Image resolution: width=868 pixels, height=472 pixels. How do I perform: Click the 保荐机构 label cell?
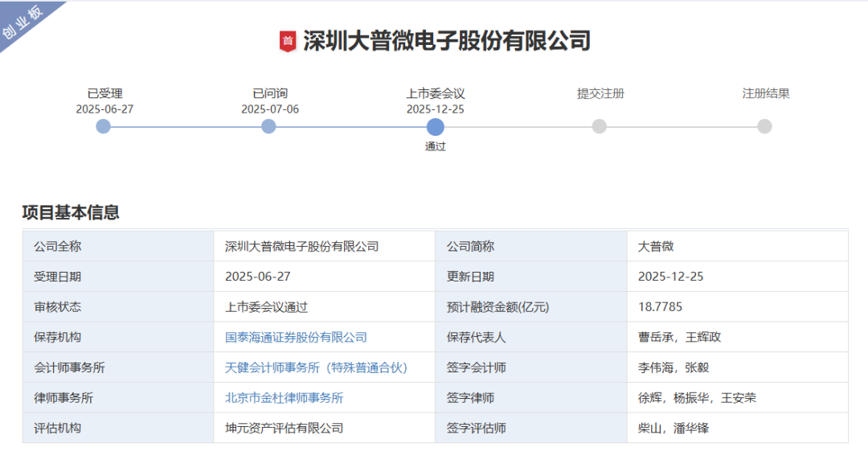118,337
